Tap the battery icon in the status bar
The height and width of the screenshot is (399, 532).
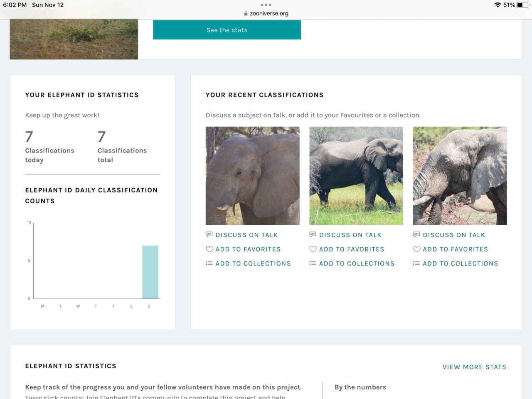[x=523, y=5]
